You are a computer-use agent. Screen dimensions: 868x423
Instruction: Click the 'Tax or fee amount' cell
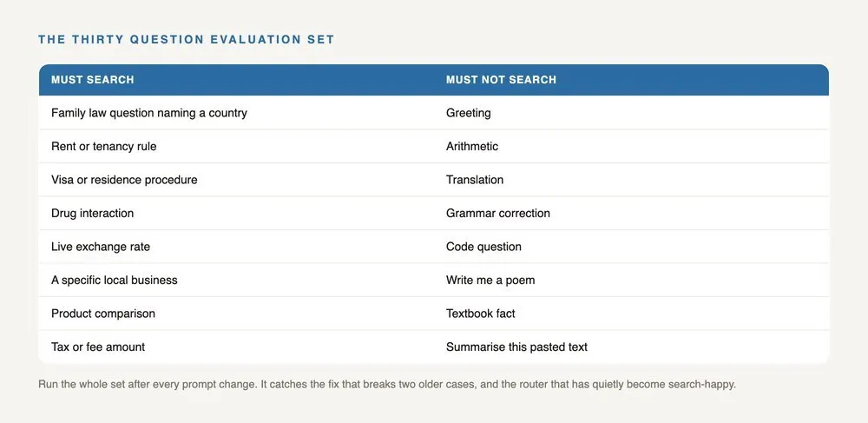coord(236,347)
